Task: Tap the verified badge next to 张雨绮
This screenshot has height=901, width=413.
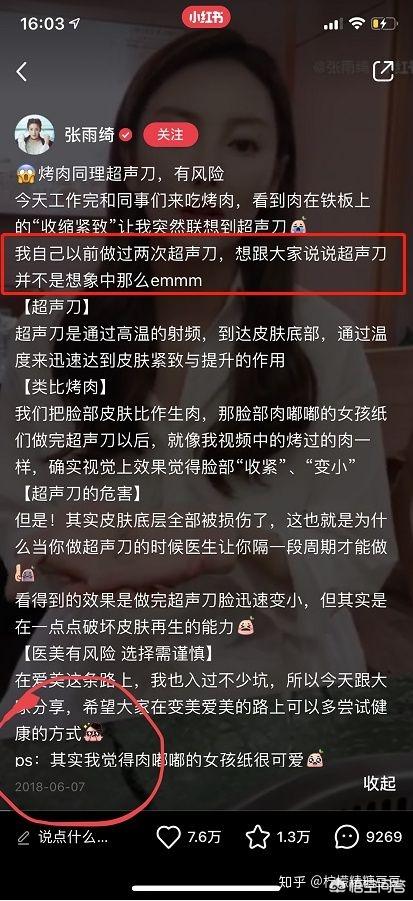Action: [x=125, y=135]
